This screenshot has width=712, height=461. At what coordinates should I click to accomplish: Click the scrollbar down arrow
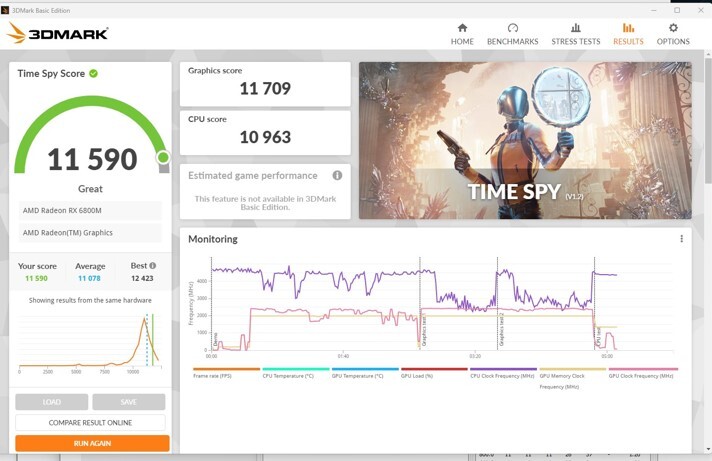click(708, 450)
